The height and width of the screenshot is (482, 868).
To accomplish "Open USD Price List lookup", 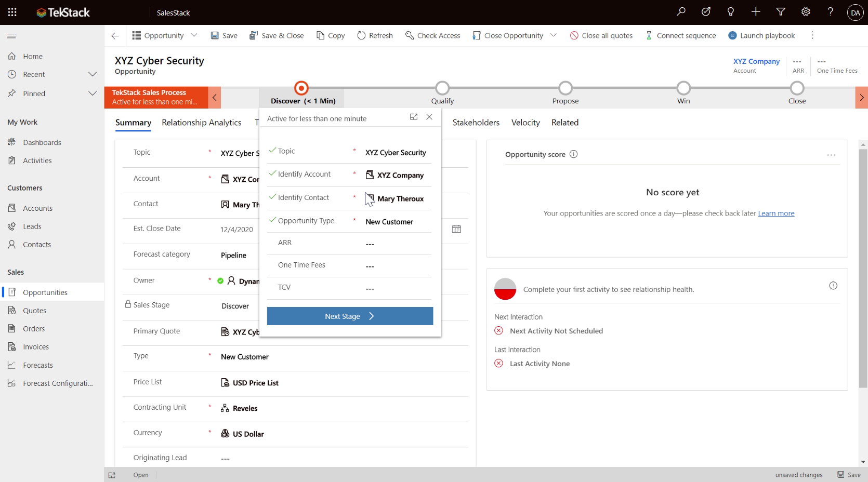I will (255, 383).
